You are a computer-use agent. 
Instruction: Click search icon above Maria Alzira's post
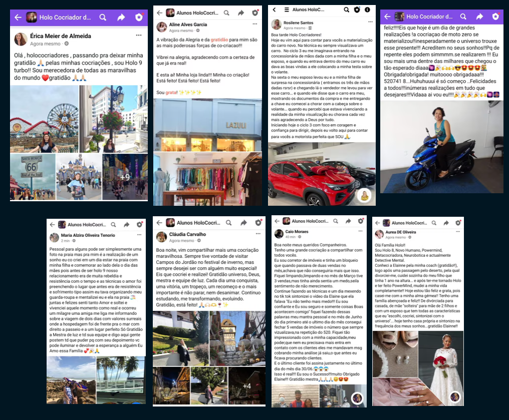[114, 225]
